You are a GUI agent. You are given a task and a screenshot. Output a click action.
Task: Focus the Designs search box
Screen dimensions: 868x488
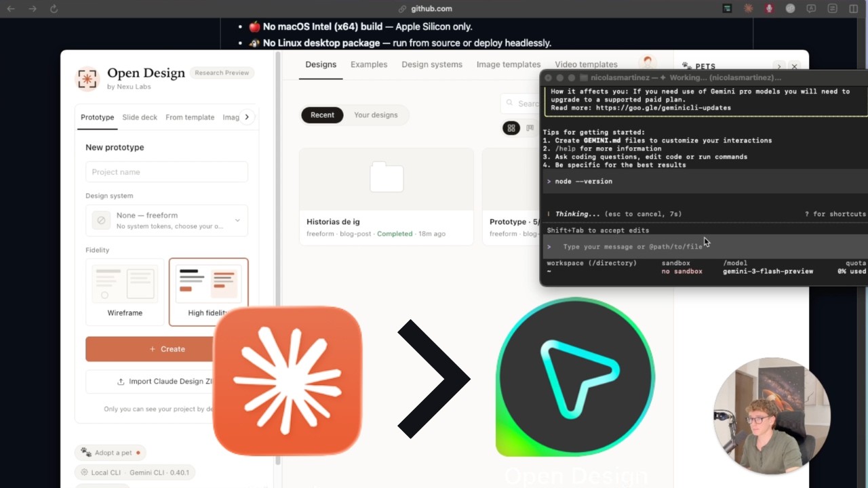point(521,104)
